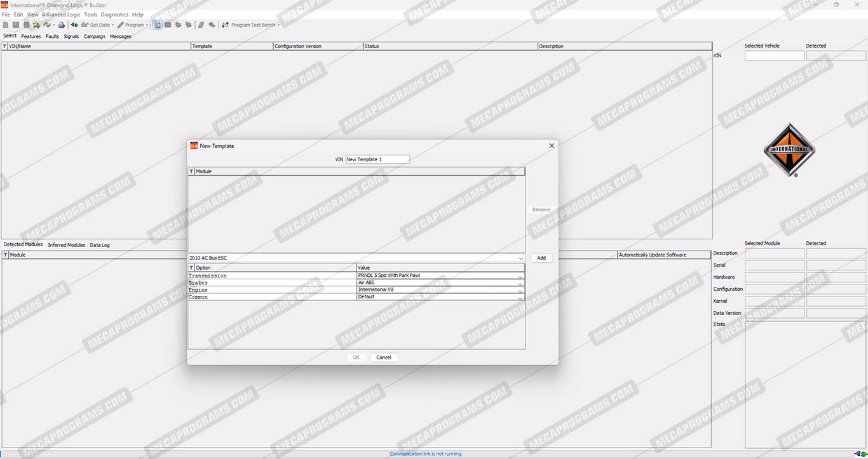Viewport: 868px width, 459px height.
Task: Switch to the Select tab
Action: click(10, 36)
